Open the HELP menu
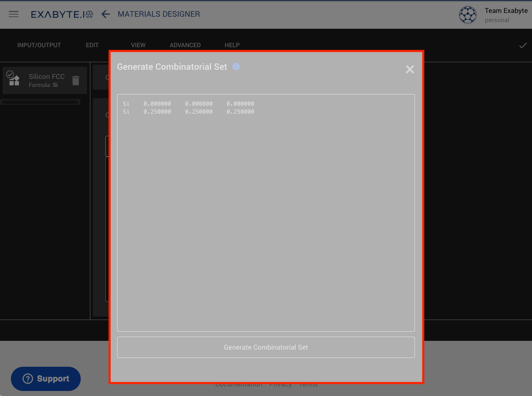The height and width of the screenshot is (396, 532). [232, 45]
